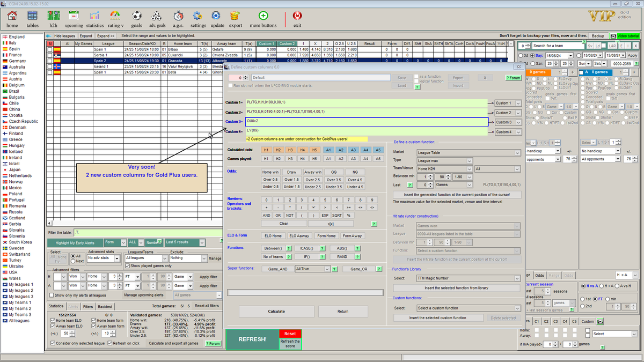Click the help icon next to Between()
This screenshot has height=362, width=644.
pos(289,248)
